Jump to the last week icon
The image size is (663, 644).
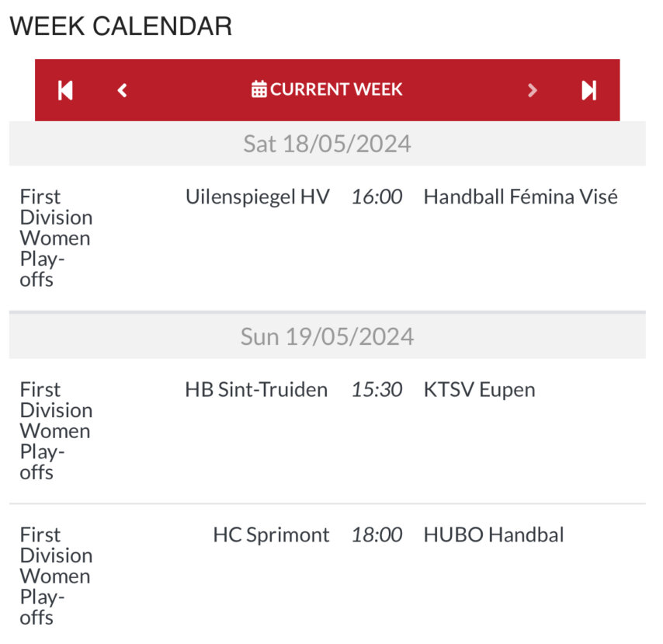[x=589, y=90]
